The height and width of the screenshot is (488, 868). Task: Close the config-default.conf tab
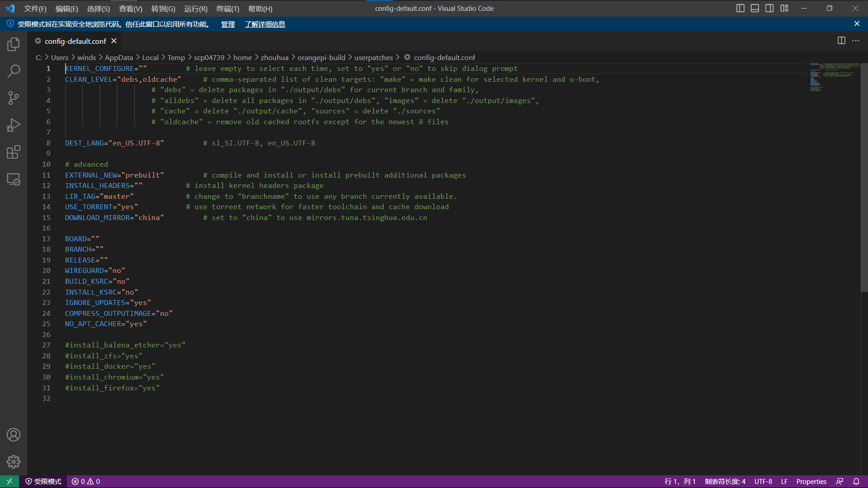click(x=114, y=41)
